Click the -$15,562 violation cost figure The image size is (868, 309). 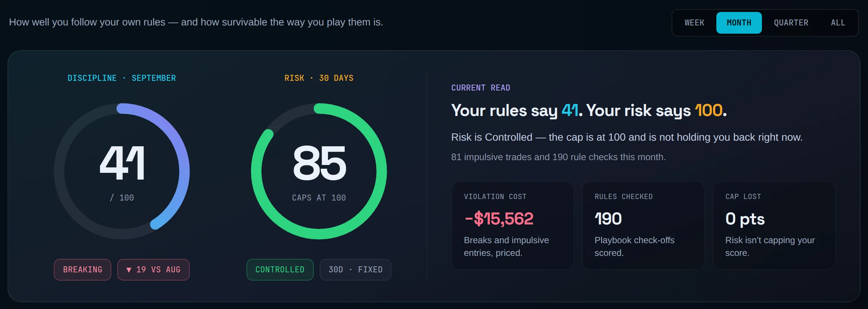coord(499,219)
